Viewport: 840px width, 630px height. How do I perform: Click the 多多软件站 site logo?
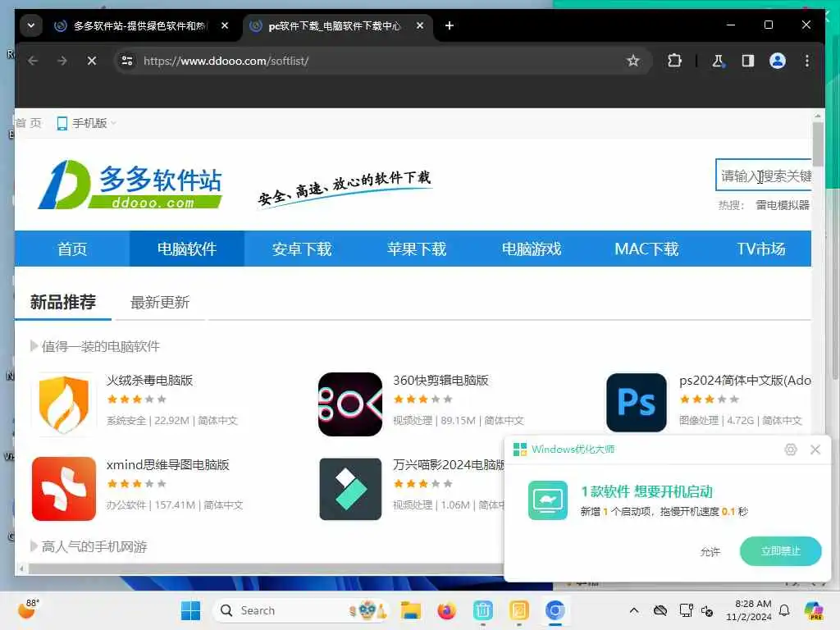pos(130,185)
